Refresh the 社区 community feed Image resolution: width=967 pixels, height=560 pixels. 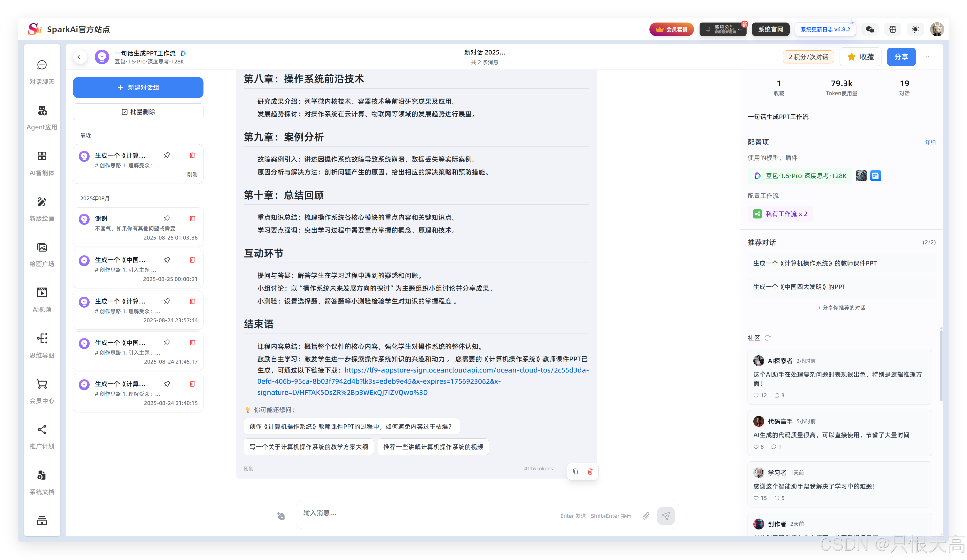click(767, 338)
